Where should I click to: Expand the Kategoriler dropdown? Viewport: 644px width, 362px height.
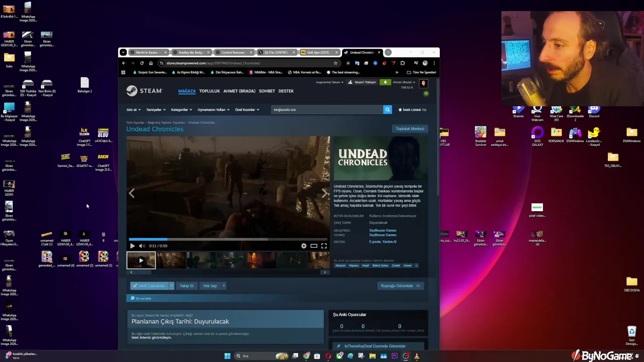click(181, 110)
